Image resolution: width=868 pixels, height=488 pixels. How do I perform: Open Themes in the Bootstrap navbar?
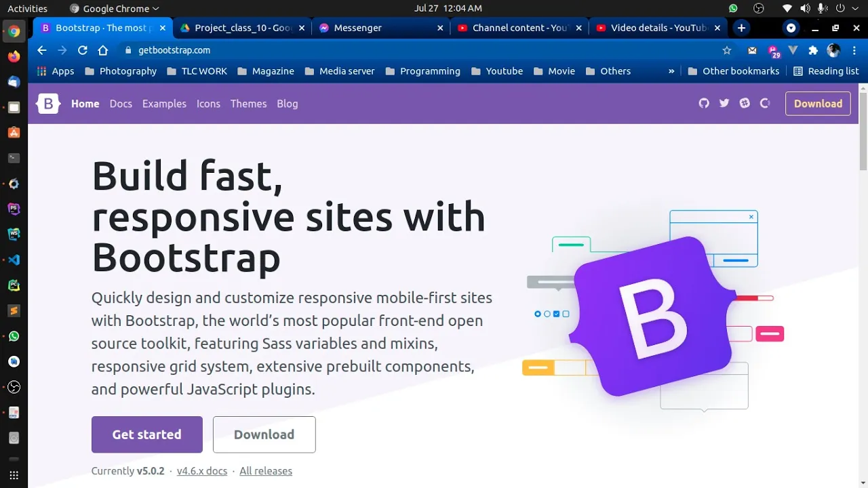(x=248, y=104)
